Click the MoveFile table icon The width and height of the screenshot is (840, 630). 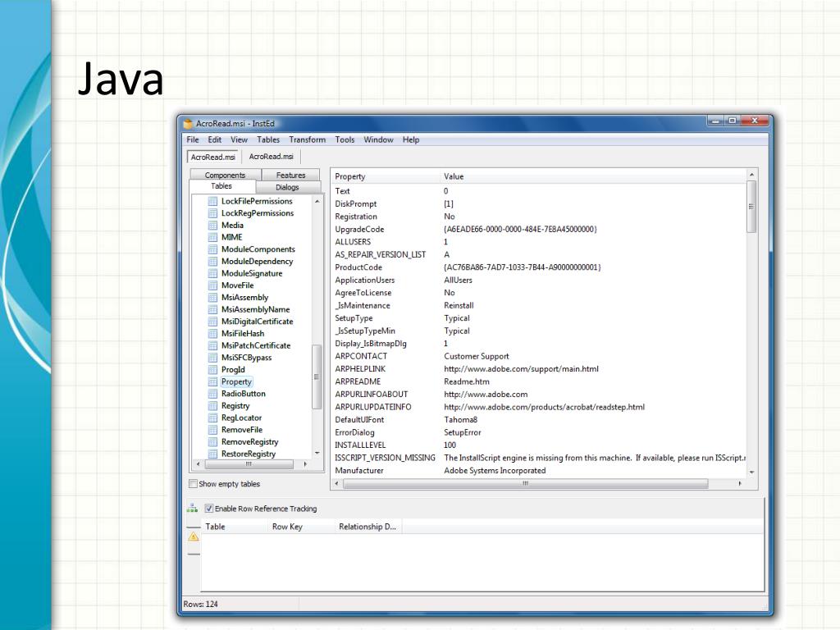(x=212, y=285)
